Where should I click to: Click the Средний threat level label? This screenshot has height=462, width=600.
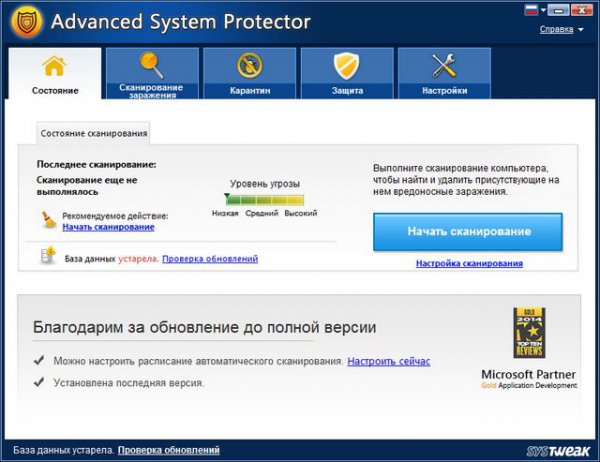coord(262,213)
